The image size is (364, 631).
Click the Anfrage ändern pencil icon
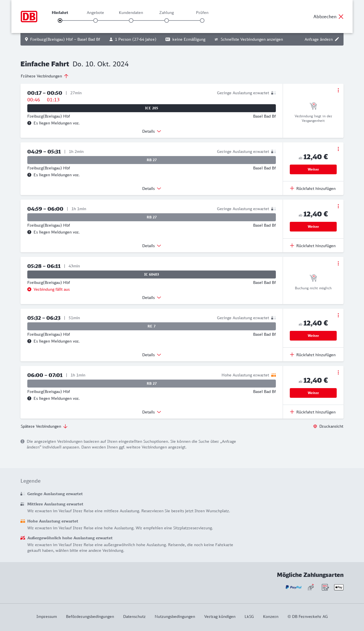pyautogui.click(x=337, y=39)
